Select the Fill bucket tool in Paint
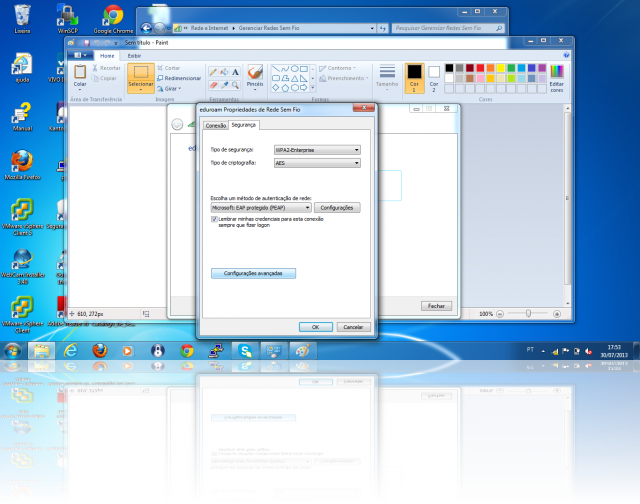The height and width of the screenshot is (504, 640). tap(224, 72)
